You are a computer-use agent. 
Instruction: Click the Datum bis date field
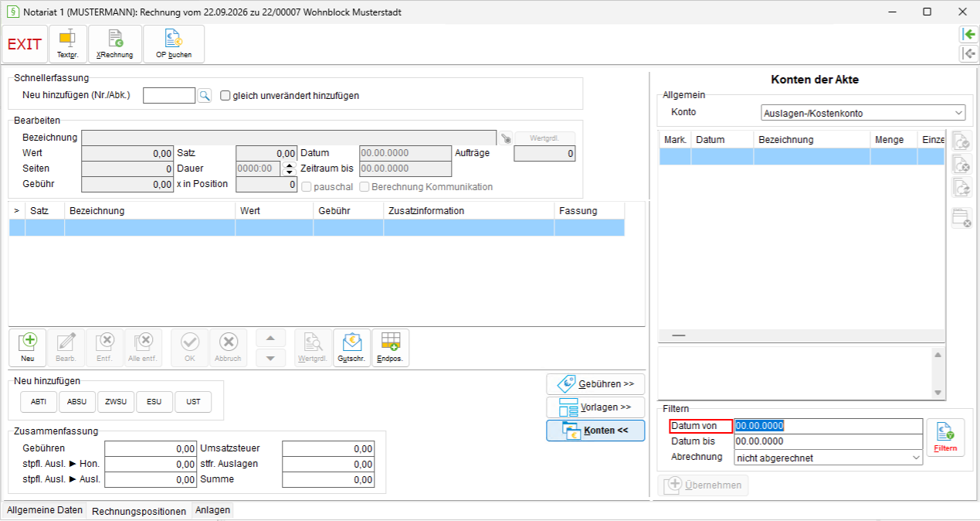(829, 441)
